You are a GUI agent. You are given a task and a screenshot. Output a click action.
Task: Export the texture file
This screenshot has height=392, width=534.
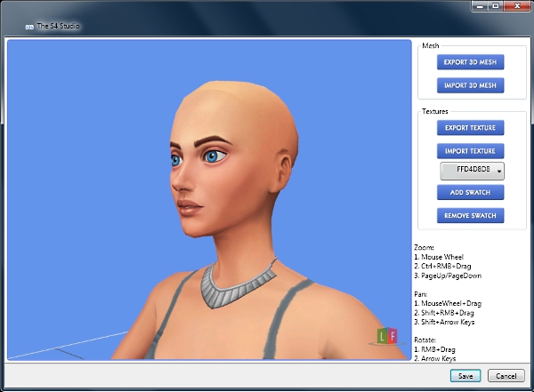(471, 128)
